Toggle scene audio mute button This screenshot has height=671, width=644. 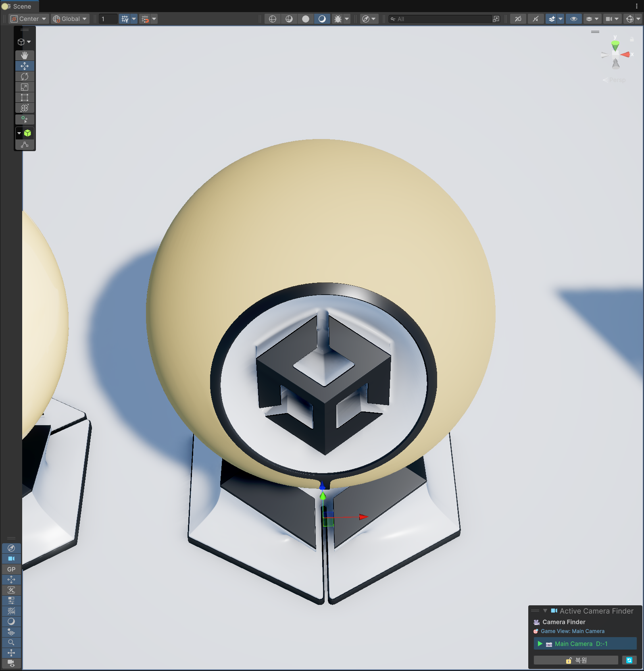point(536,19)
